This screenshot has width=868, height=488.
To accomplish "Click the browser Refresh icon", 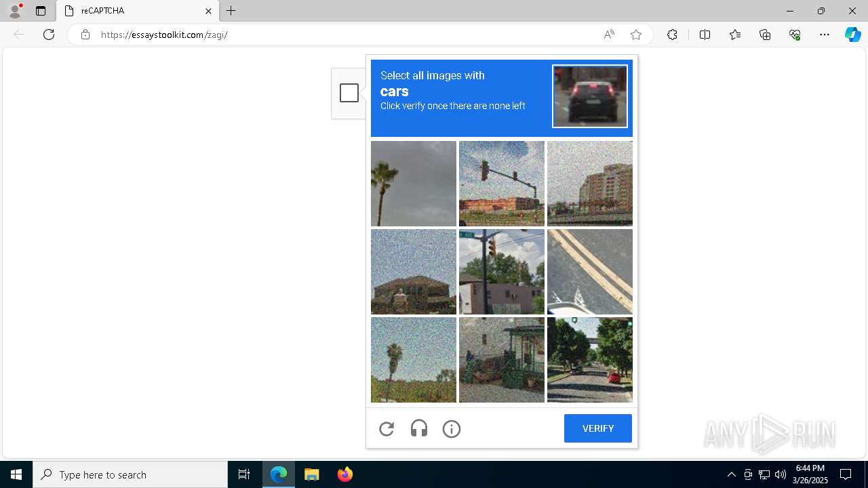I will (x=49, y=35).
